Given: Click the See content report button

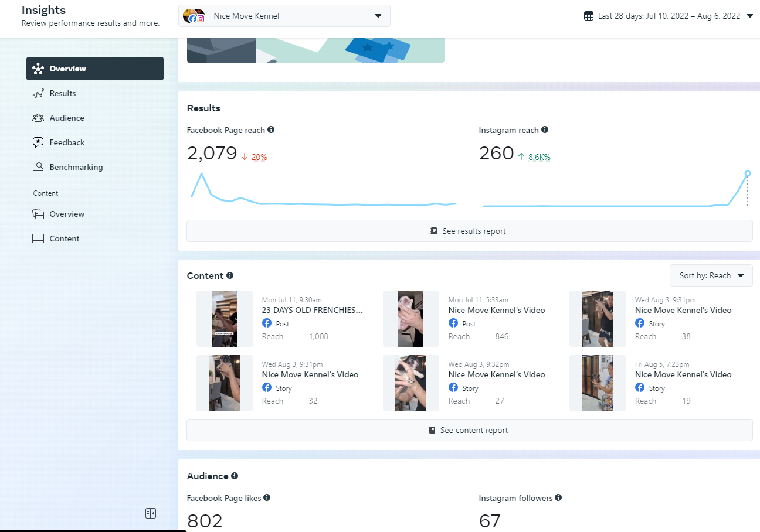Looking at the screenshot, I should coord(469,430).
